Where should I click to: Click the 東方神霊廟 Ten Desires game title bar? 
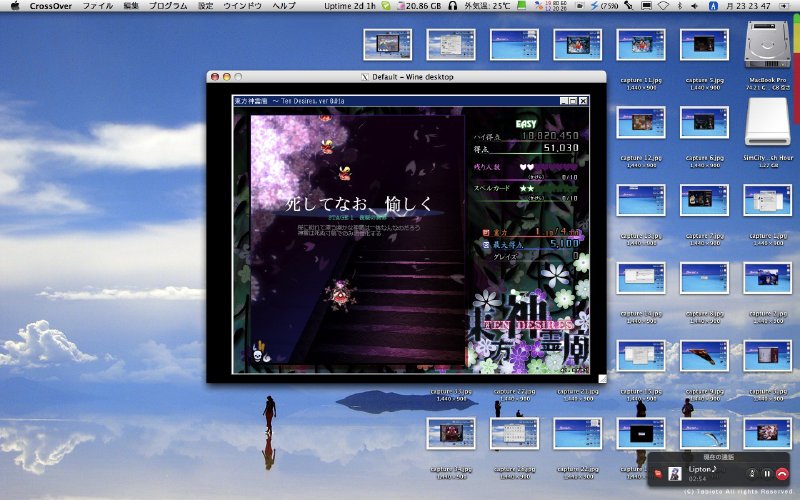(x=411, y=101)
